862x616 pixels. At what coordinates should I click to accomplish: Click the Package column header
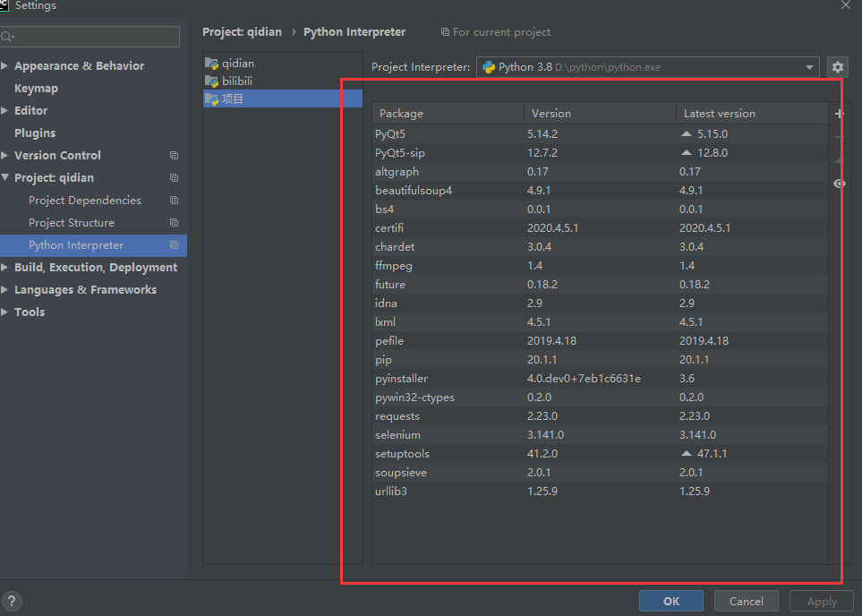pos(448,114)
